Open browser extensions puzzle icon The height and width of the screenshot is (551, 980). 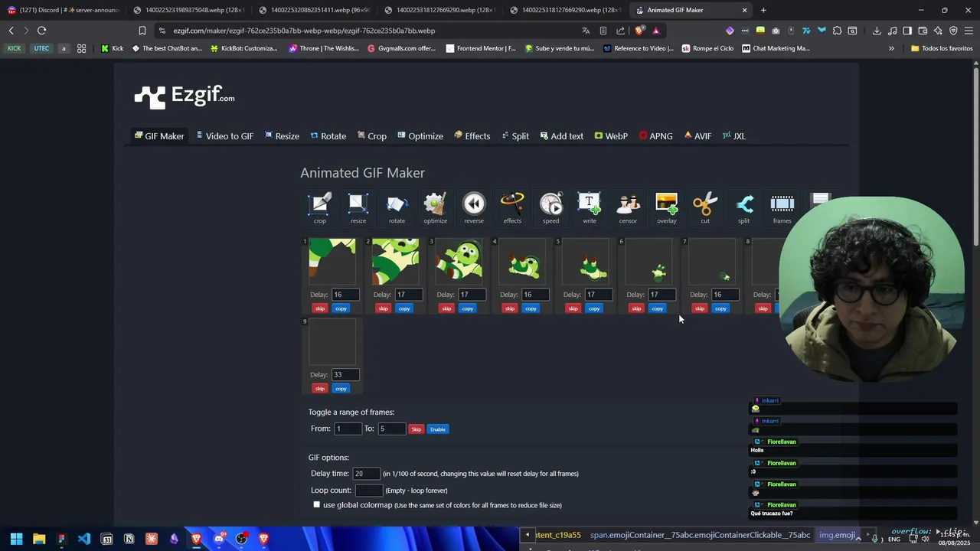click(x=837, y=31)
